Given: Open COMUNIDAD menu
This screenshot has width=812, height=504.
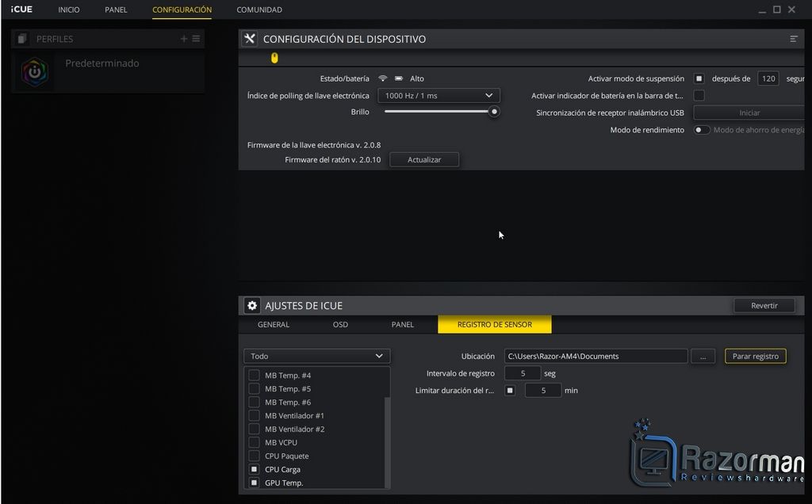Looking at the screenshot, I should (259, 10).
